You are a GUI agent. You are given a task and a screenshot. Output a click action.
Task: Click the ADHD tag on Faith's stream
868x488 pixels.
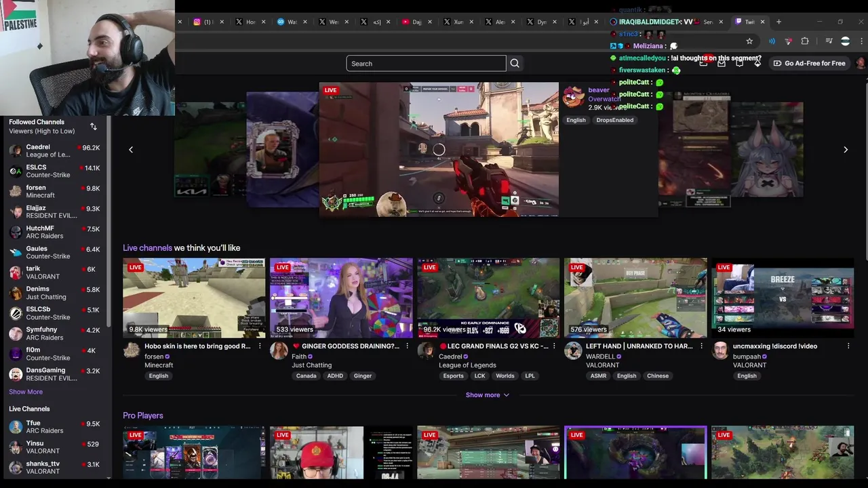(x=335, y=375)
